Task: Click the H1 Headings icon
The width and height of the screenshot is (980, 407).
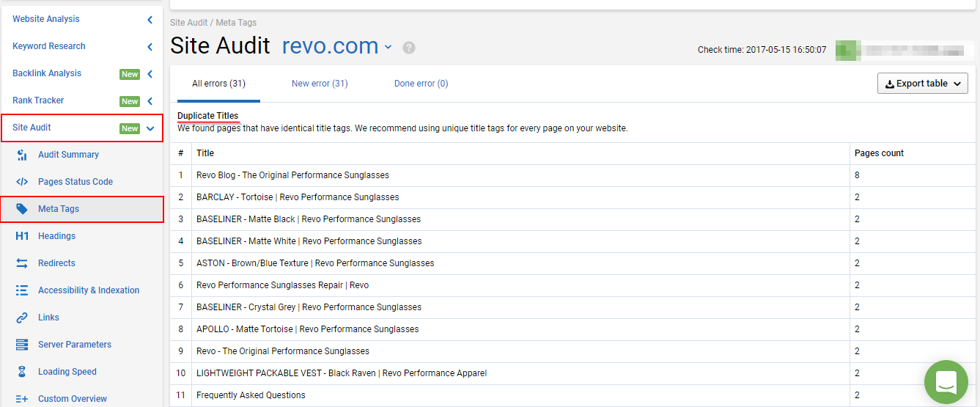Action: [22, 236]
